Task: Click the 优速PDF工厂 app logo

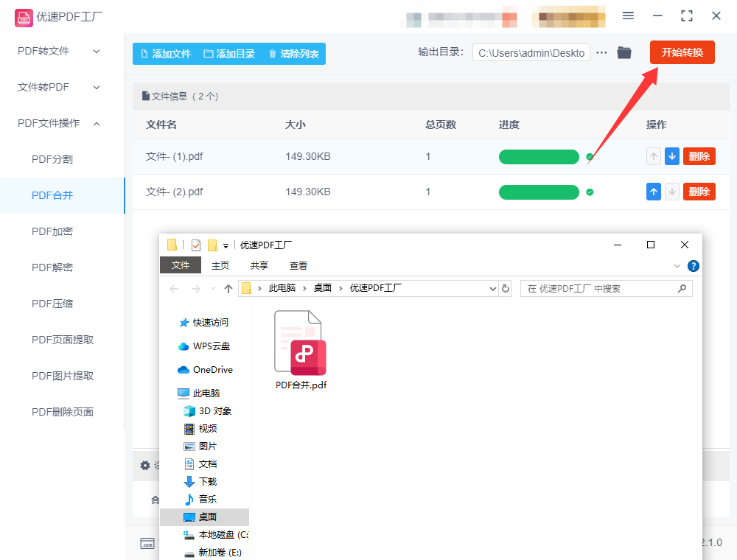Action: click(x=24, y=18)
